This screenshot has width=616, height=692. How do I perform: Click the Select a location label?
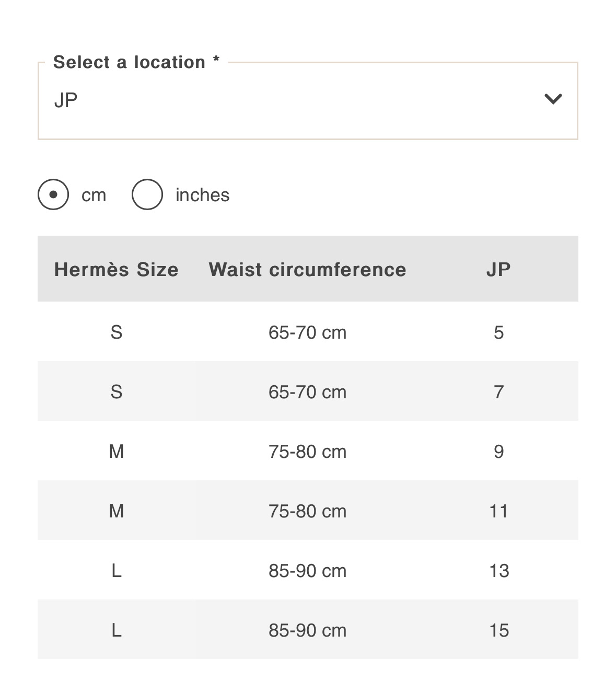136,62
